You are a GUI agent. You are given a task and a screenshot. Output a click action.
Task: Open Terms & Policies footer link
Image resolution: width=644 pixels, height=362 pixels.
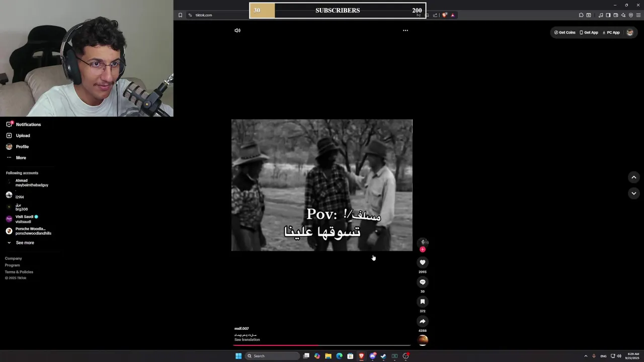tap(19, 272)
